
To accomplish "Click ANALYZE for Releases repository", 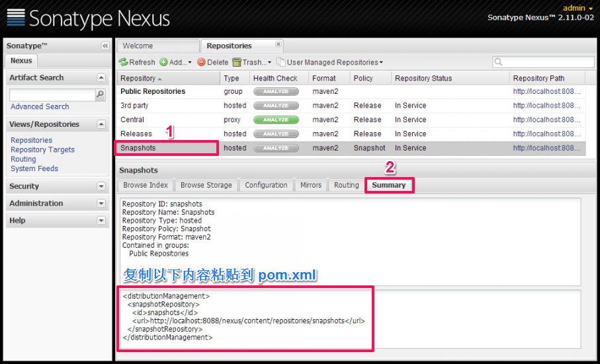I will pos(276,134).
